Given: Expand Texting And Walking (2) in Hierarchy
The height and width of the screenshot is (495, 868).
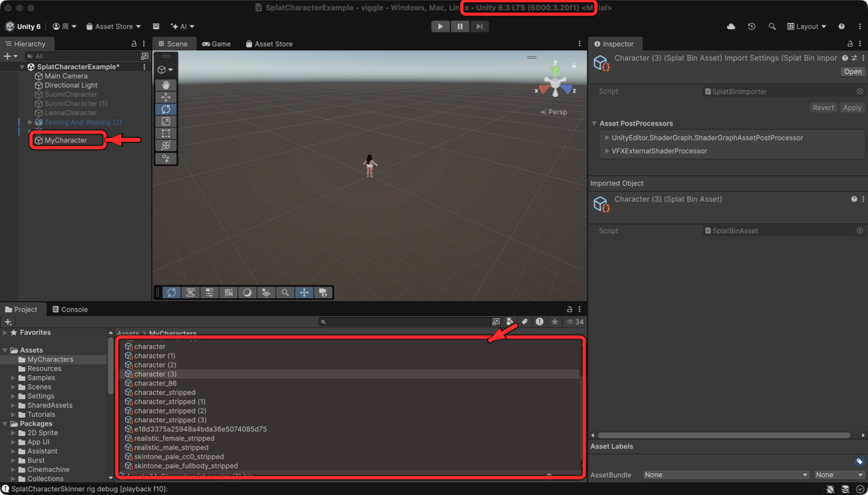Looking at the screenshot, I should coord(30,122).
